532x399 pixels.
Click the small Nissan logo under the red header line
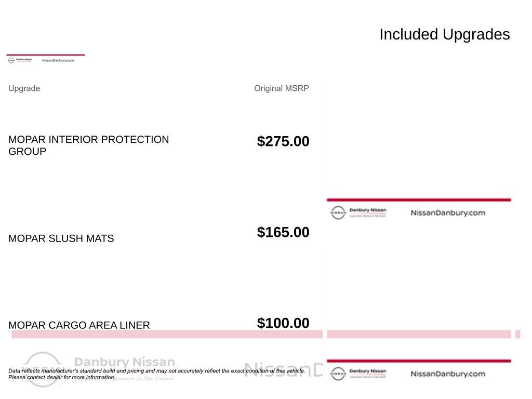11,60
